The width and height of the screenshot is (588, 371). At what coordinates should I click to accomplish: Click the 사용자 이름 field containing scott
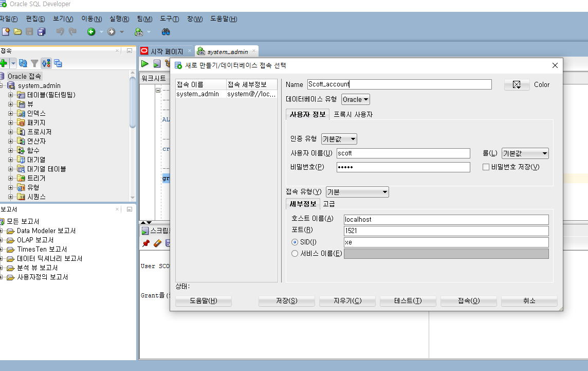[403, 153]
